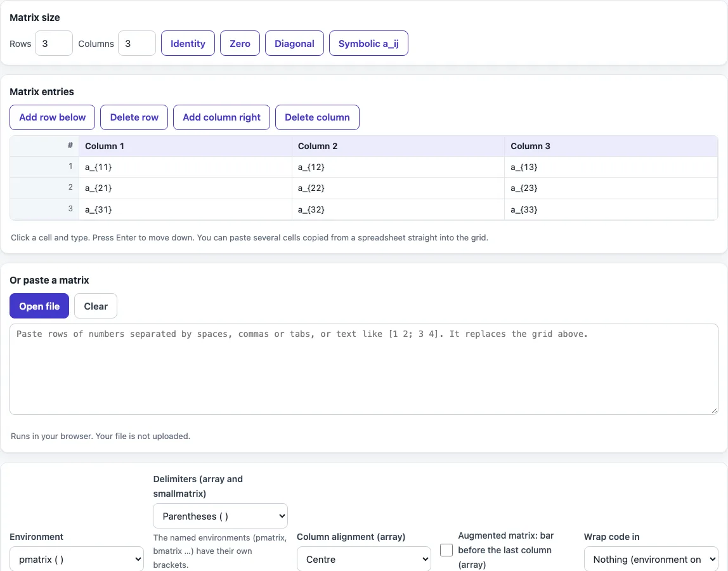Select cell containing a_{13}
The height and width of the screenshot is (571, 728).
(x=611, y=167)
